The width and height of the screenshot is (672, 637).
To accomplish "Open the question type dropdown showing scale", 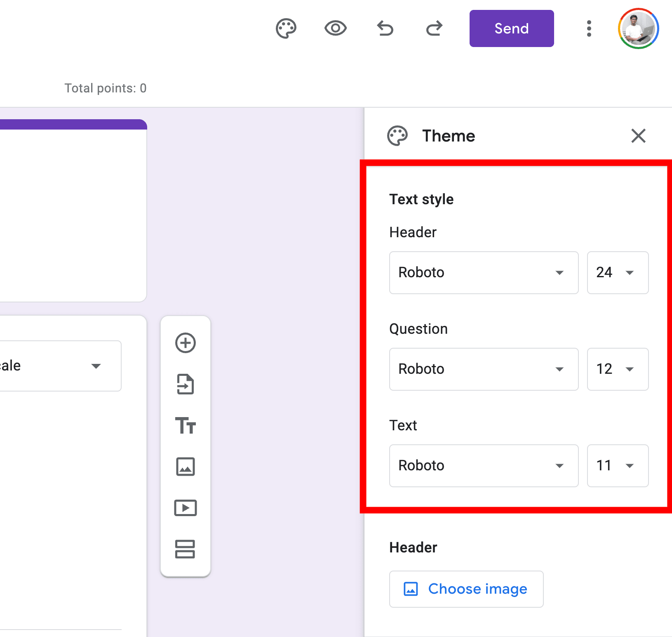I will click(x=60, y=366).
